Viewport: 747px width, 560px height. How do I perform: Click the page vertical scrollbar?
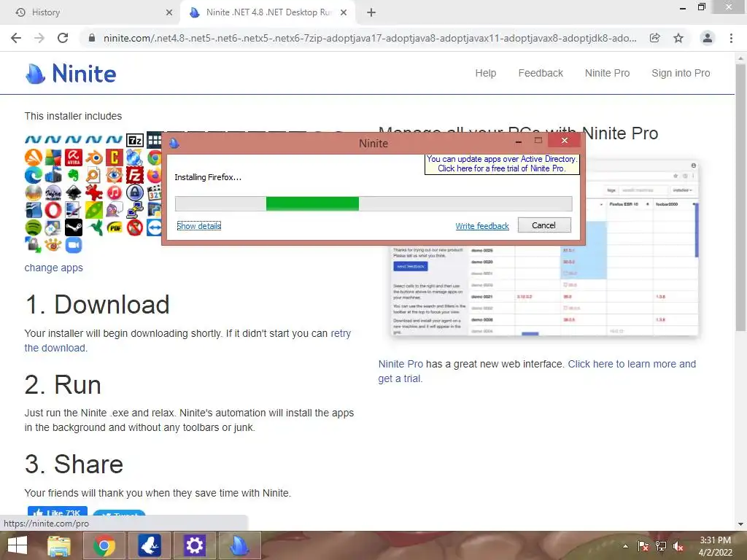pyautogui.click(x=740, y=198)
